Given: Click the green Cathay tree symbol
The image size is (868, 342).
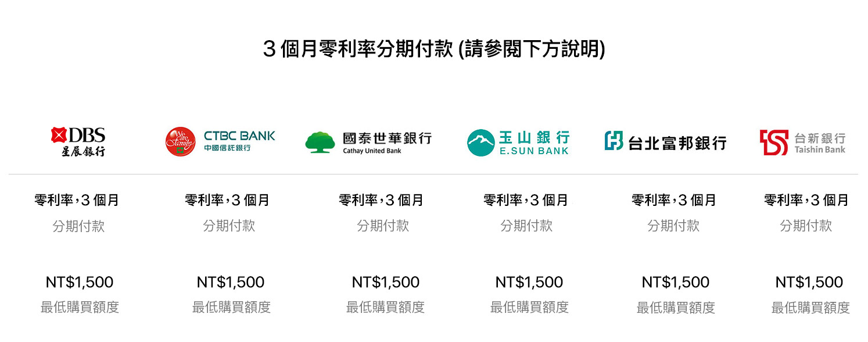Looking at the screenshot, I should 320,142.
